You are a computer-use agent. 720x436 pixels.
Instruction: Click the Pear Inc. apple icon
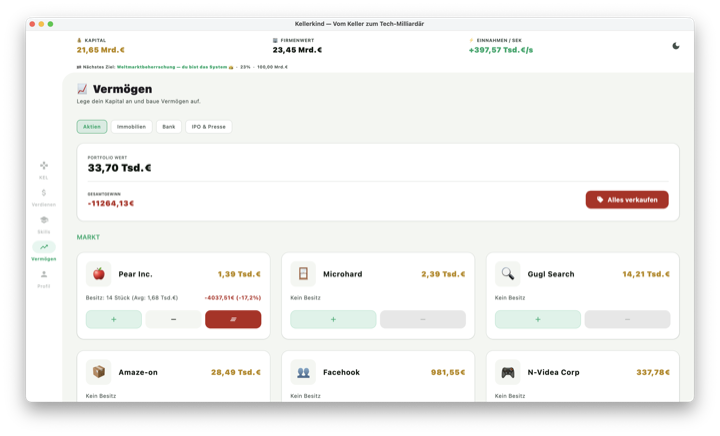pos(98,274)
